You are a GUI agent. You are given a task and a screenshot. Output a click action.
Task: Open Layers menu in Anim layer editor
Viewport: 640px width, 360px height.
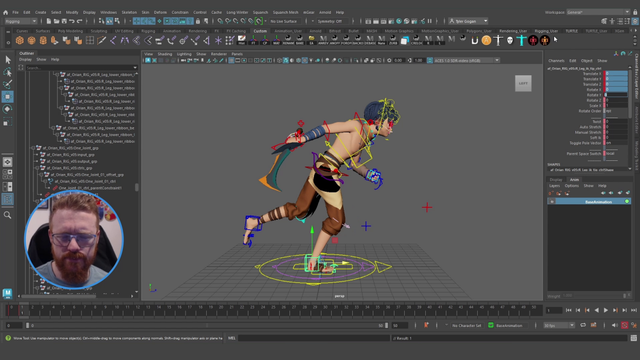[554, 186]
